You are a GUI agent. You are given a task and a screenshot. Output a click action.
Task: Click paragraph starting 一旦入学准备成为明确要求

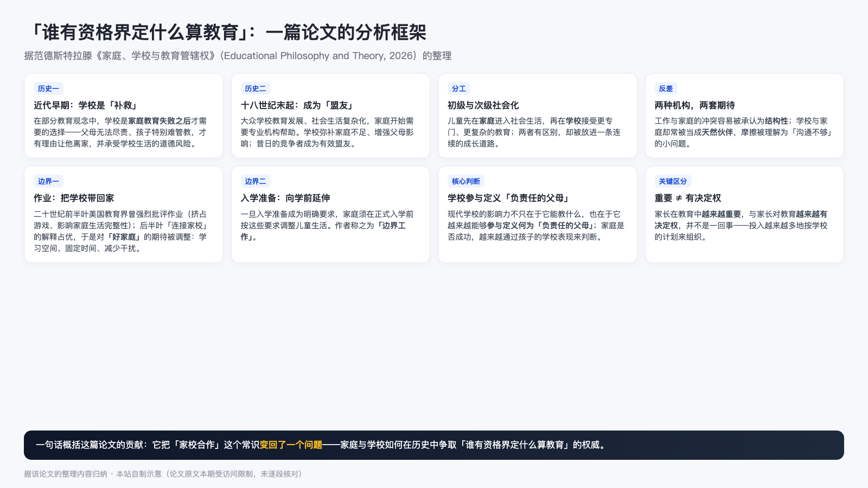coord(328,226)
